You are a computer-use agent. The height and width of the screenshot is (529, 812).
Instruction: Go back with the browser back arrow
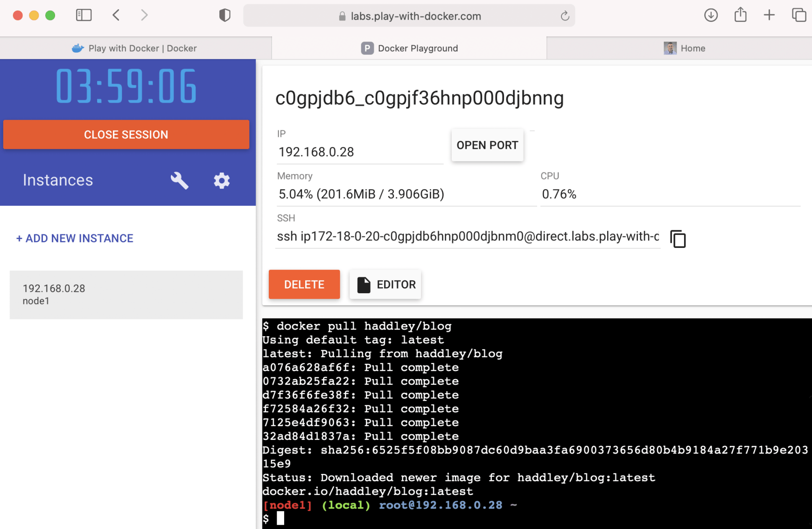click(x=116, y=15)
